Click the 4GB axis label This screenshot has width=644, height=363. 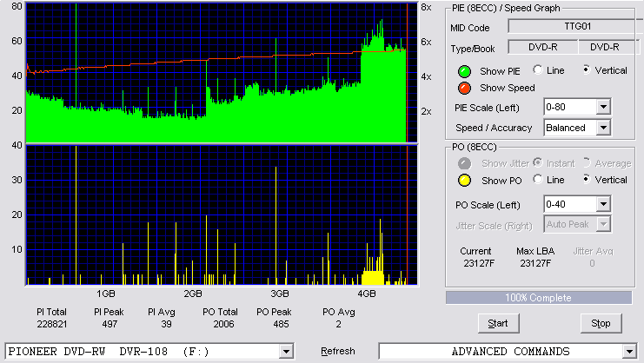(x=367, y=294)
